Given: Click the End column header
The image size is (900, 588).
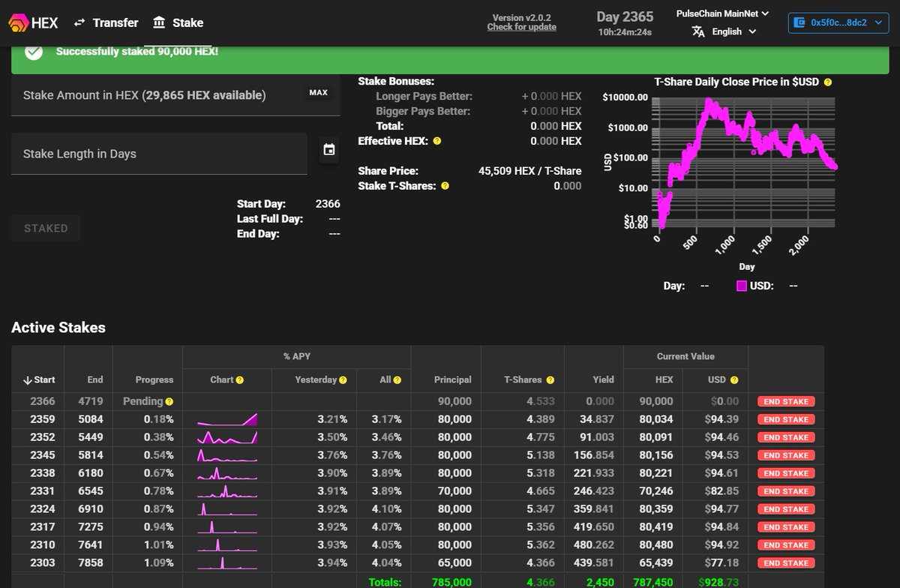Looking at the screenshot, I should pos(95,380).
